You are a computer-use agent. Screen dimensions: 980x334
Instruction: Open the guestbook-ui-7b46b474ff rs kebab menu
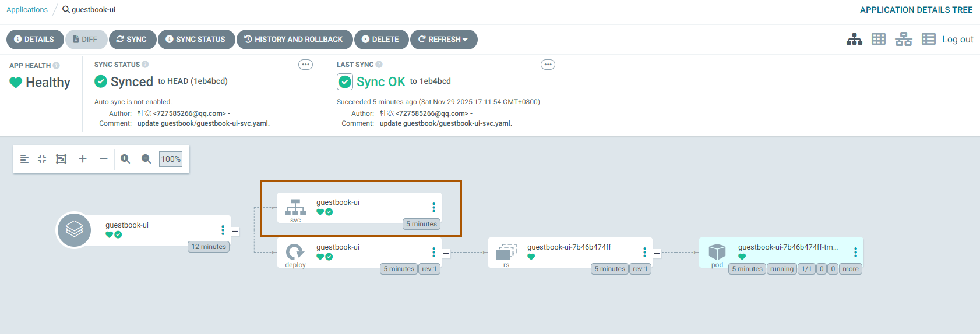[644, 253]
